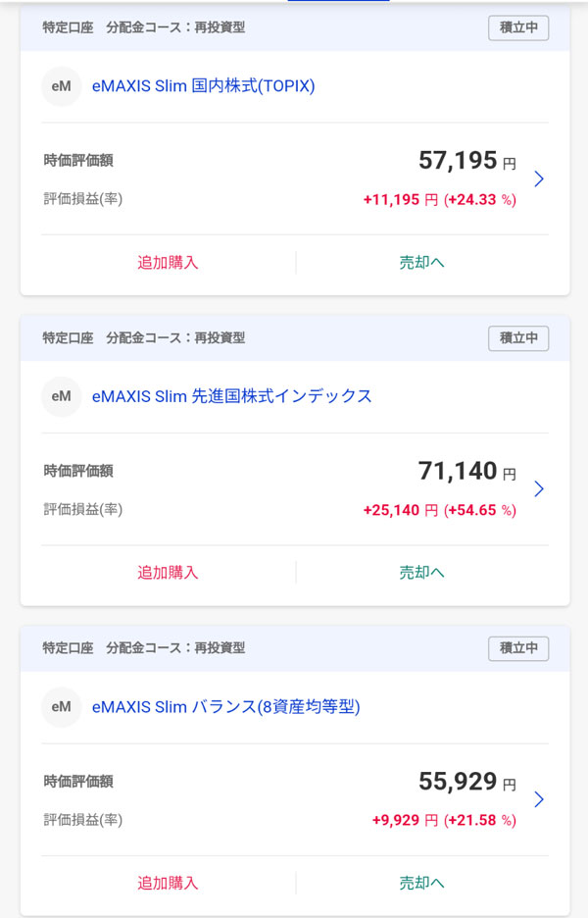The width and height of the screenshot is (588, 918).
Task: Tap 売却へ for 国内株式(TOPIX) fund
Action: (422, 263)
